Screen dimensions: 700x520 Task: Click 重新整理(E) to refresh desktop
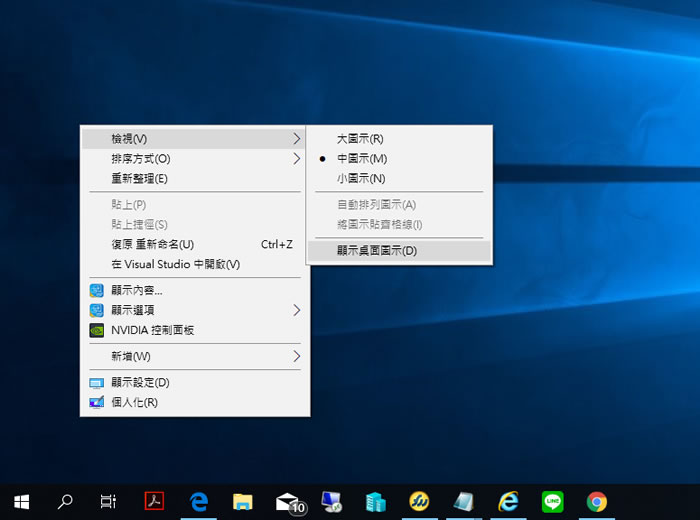pyautogui.click(x=139, y=179)
